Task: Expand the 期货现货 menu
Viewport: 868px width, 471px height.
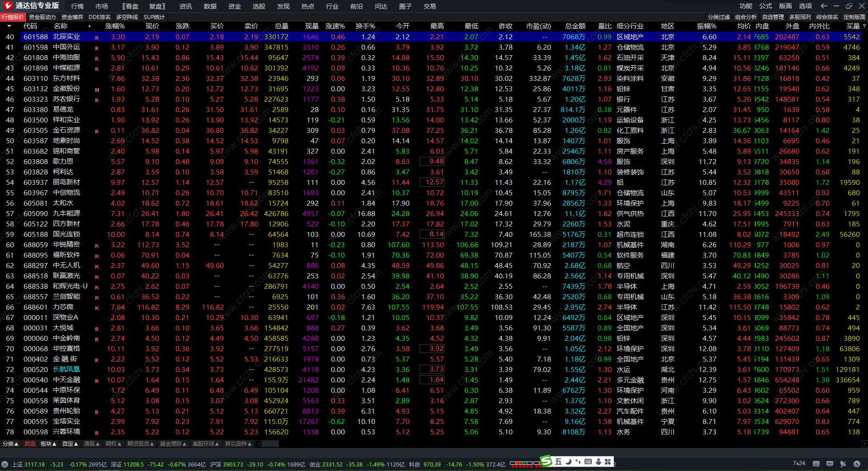Action: (141, 444)
